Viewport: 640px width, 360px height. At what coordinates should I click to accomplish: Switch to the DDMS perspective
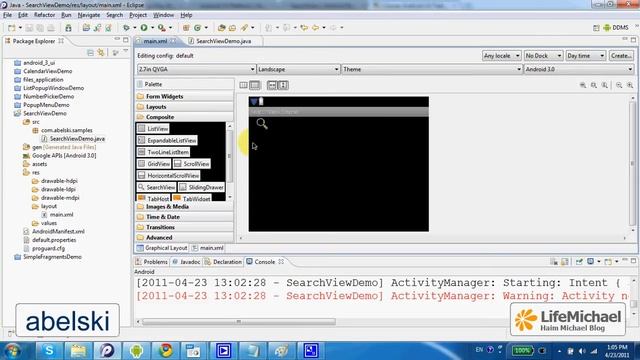point(616,28)
